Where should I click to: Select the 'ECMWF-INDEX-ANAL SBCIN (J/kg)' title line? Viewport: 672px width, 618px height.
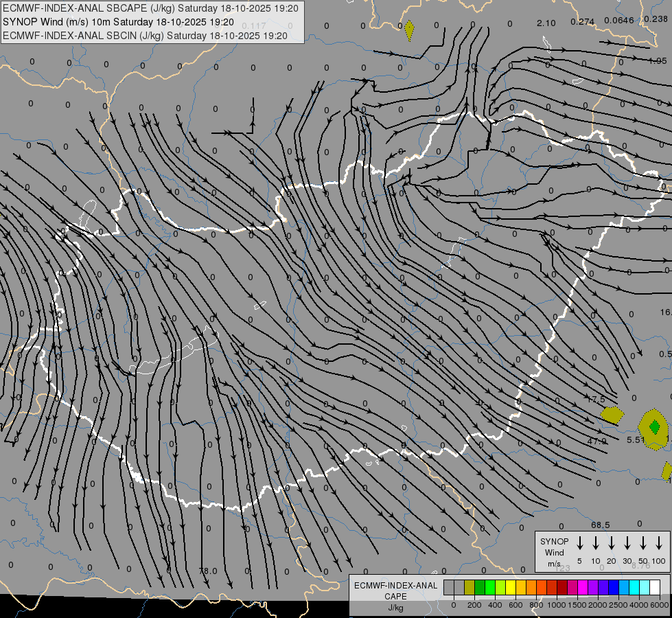tap(145, 36)
